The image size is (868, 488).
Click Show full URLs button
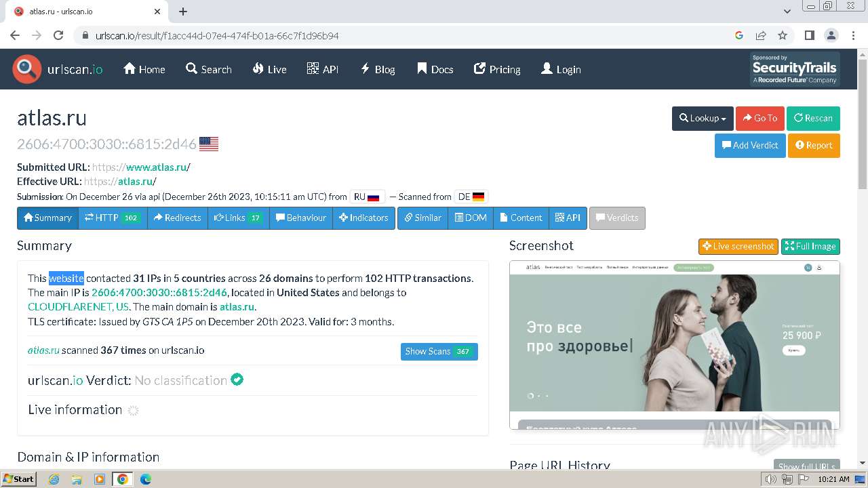[807, 466]
